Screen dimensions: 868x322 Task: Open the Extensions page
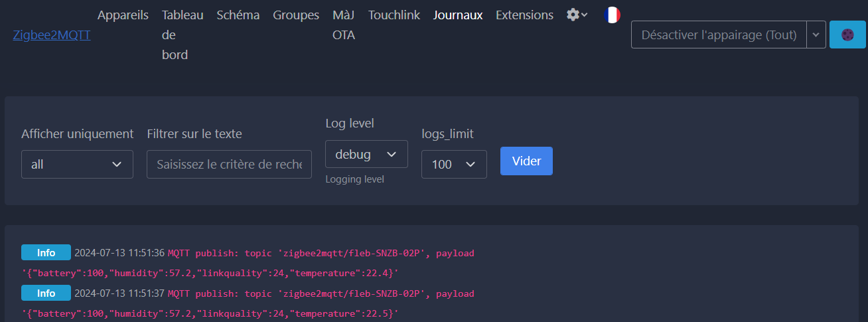(524, 15)
